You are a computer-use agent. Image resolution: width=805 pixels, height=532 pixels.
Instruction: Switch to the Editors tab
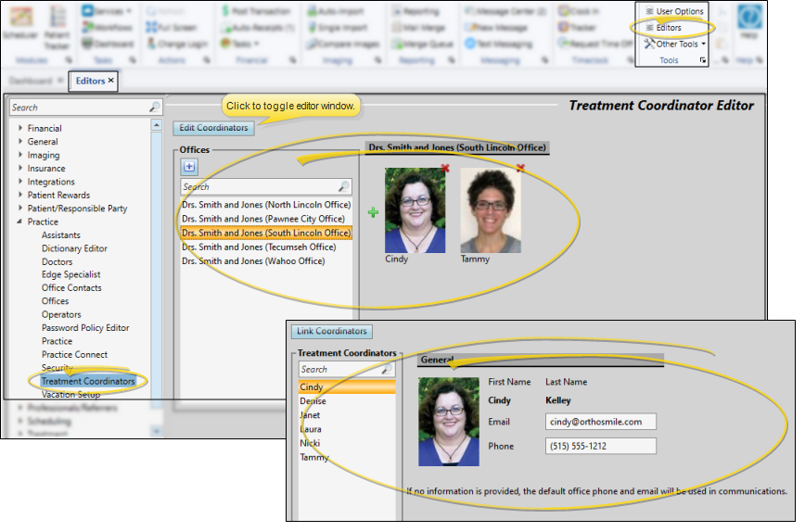coord(90,81)
